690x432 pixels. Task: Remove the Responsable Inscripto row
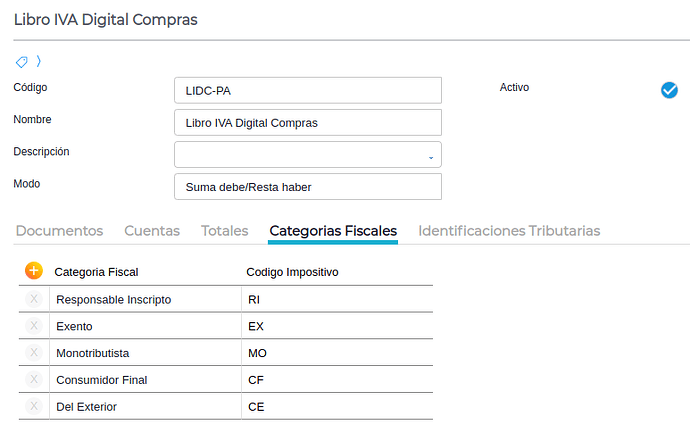(x=33, y=299)
